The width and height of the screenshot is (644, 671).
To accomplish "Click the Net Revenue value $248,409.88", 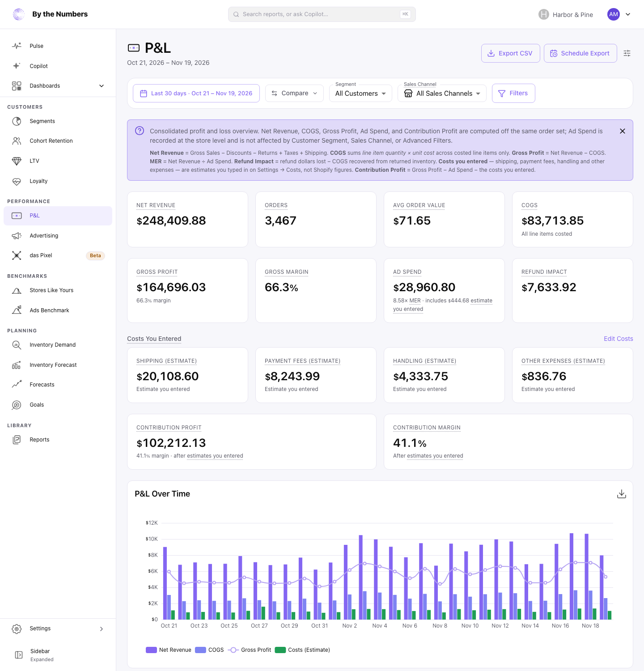I will pos(171,221).
